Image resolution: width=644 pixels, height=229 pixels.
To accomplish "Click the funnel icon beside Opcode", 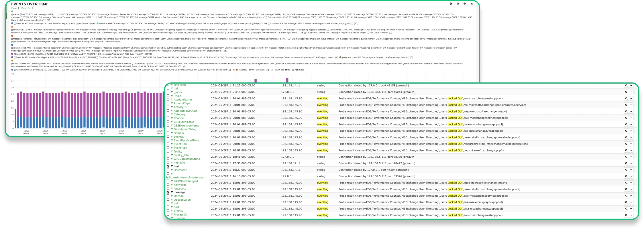I will coord(172,196).
